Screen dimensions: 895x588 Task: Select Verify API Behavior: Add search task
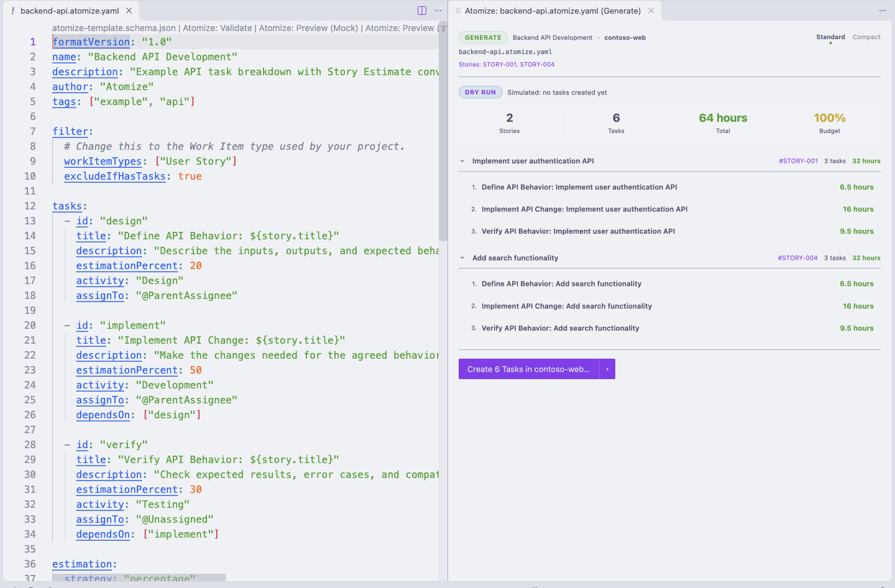pyautogui.click(x=669, y=328)
